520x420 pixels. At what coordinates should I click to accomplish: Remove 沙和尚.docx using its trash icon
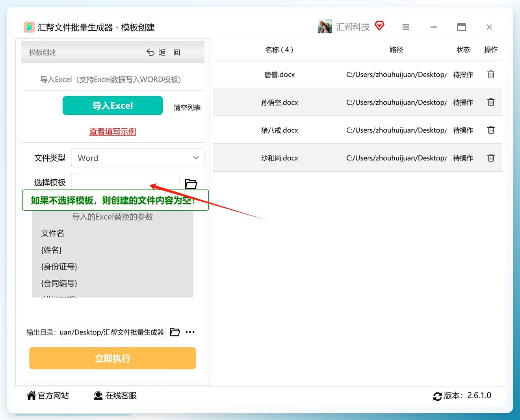pos(491,158)
